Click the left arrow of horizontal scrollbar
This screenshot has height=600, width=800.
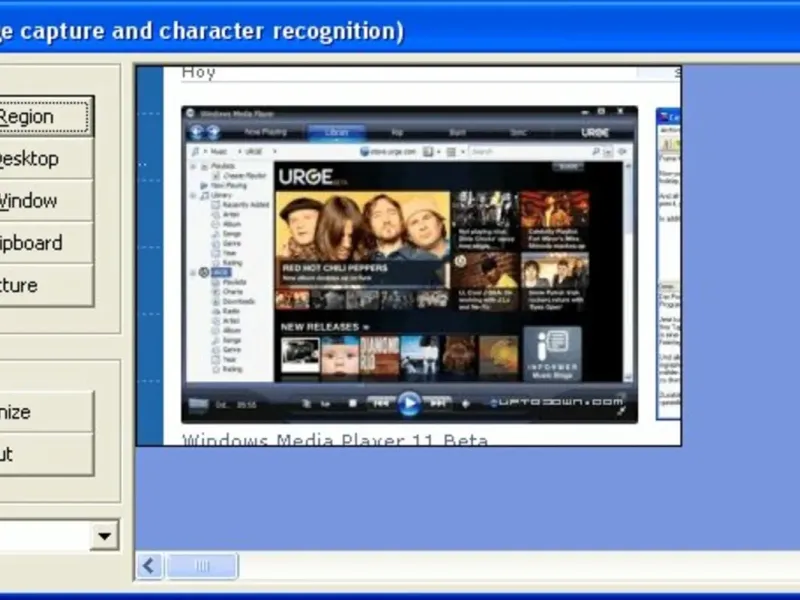pos(149,566)
